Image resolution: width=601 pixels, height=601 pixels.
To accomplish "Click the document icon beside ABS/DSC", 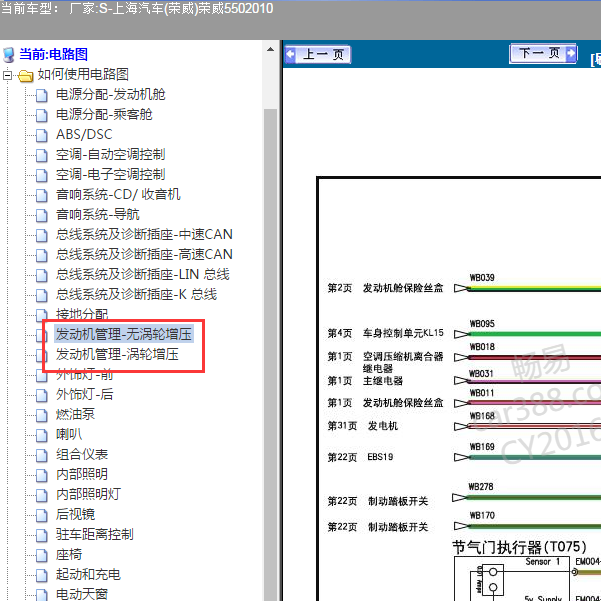I will pos(41,135).
